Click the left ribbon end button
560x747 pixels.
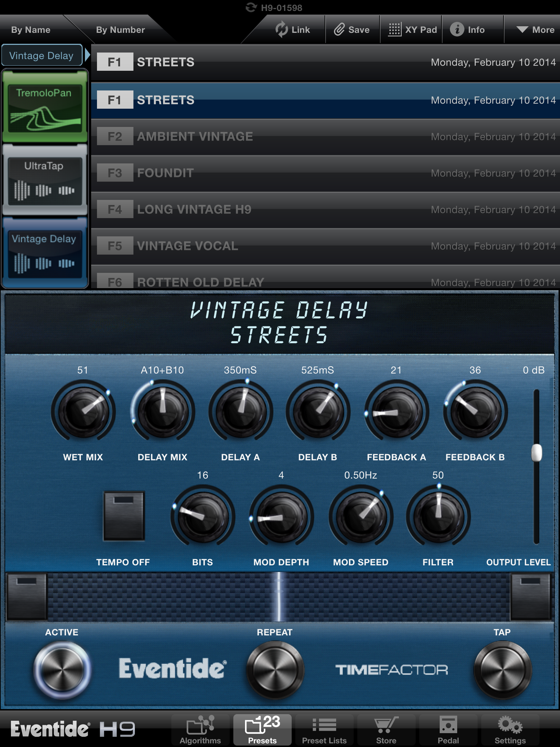point(27,597)
